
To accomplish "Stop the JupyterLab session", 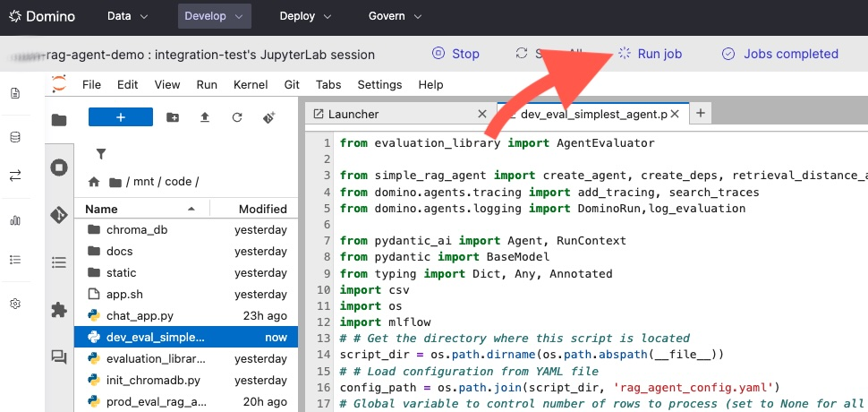I will tap(455, 54).
